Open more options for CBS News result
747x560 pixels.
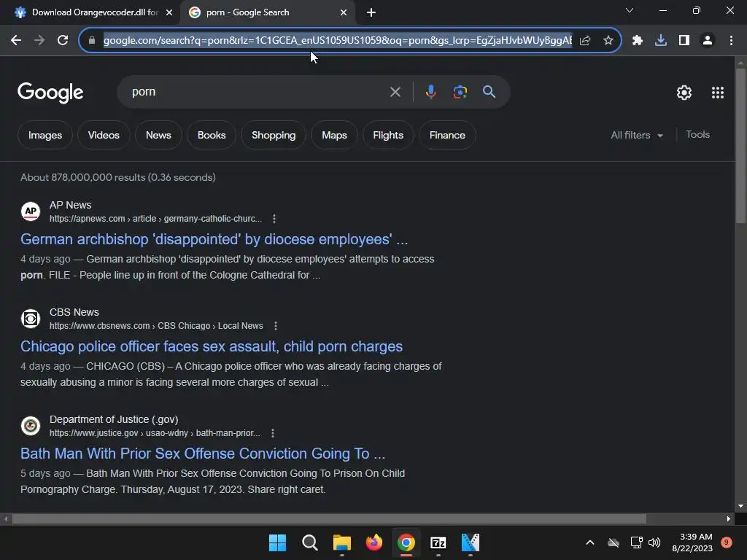click(275, 326)
